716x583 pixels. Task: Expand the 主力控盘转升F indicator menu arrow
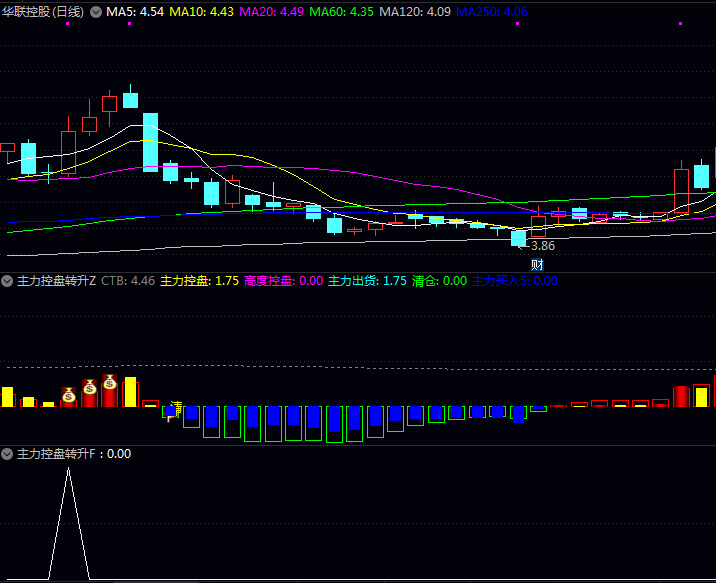[x=8, y=454]
